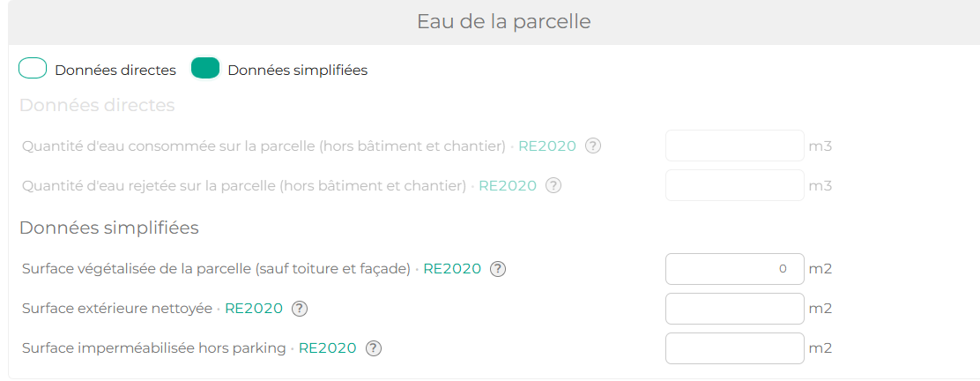
Task: Focus the water consumed quantity m3 field
Action: tap(734, 146)
